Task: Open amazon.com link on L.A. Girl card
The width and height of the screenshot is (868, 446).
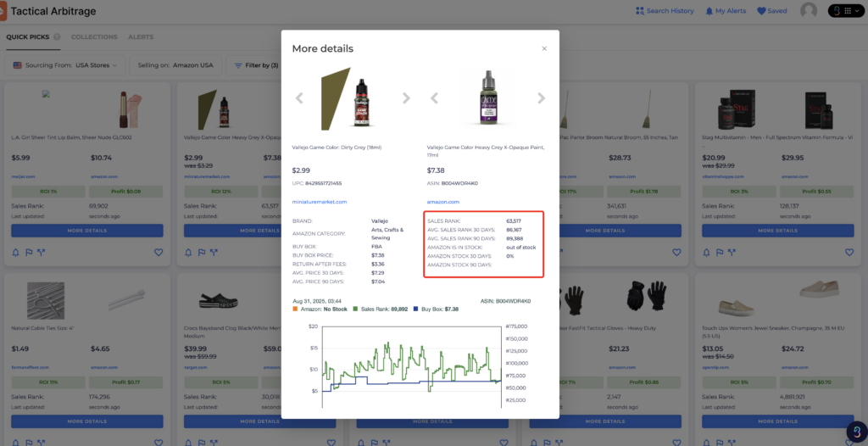Action: coord(104,176)
